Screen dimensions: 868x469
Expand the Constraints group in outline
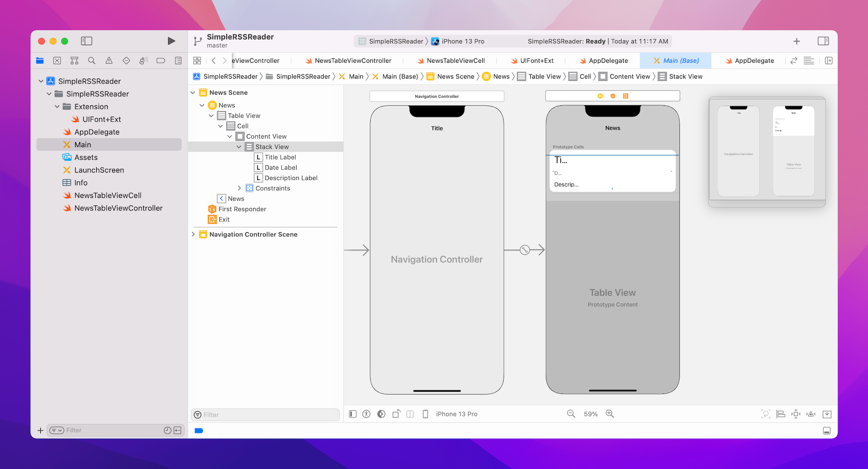[239, 188]
